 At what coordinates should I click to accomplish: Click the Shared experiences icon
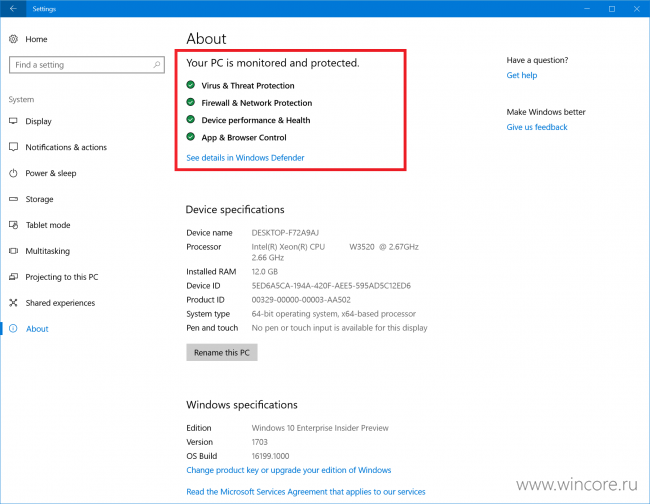click(13, 303)
